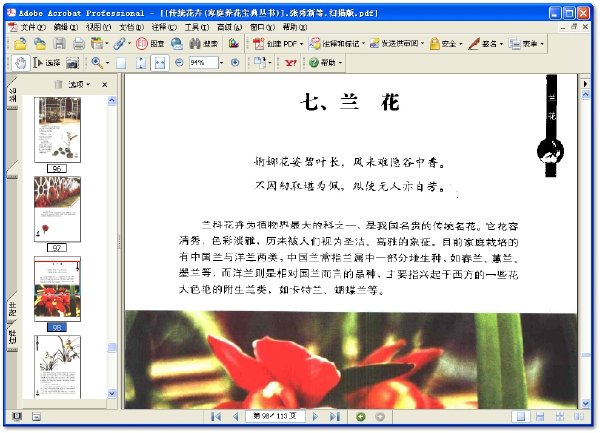Click the 94% zoom value field

203,62
